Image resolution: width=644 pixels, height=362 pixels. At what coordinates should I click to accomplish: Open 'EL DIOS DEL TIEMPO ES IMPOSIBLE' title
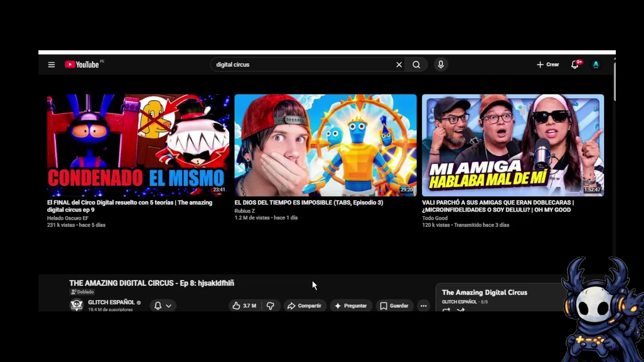point(309,203)
